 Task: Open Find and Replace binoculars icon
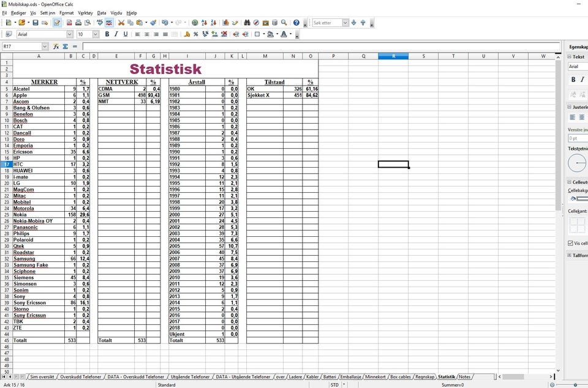(x=247, y=23)
